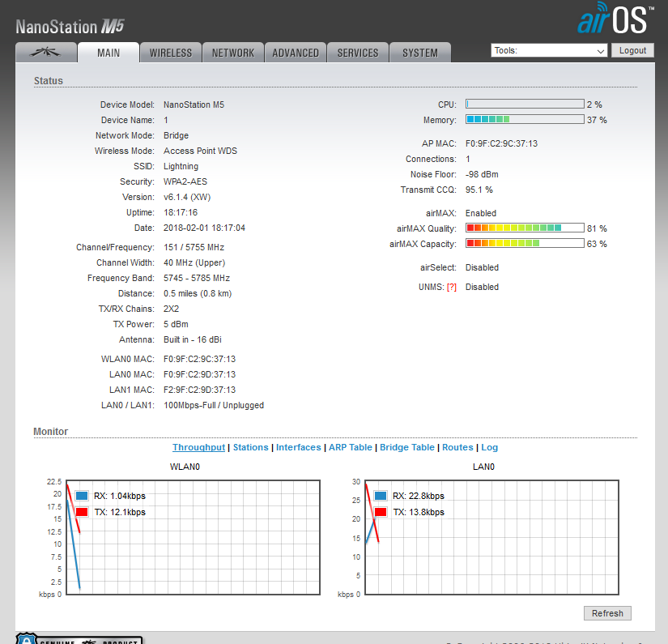Image resolution: width=668 pixels, height=644 pixels.
Task: Show the Routes monitor
Action: pyautogui.click(x=457, y=447)
